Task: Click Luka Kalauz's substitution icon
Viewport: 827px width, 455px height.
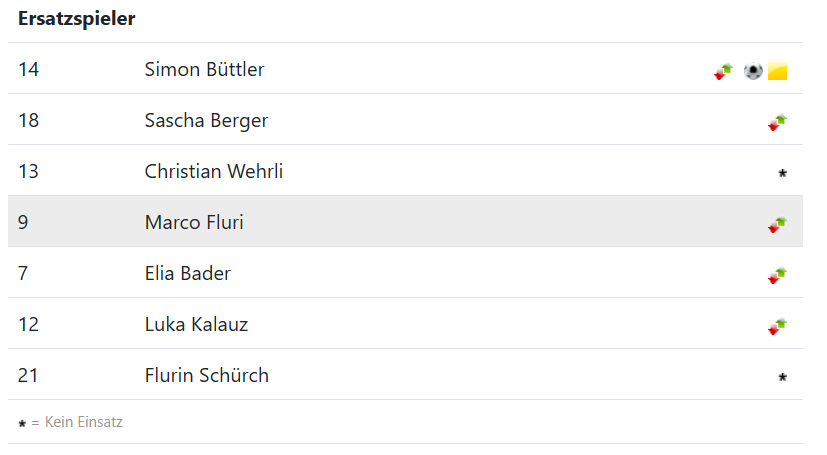Action: coord(777,326)
